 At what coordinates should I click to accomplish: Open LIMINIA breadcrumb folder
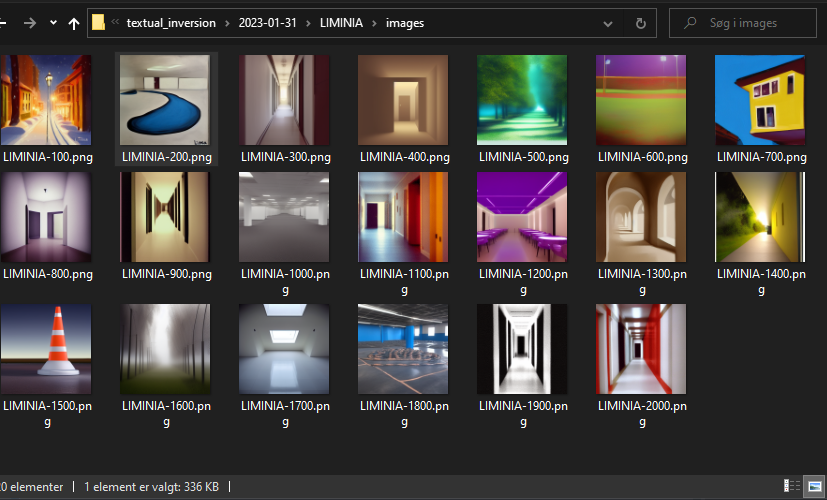pyautogui.click(x=341, y=23)
